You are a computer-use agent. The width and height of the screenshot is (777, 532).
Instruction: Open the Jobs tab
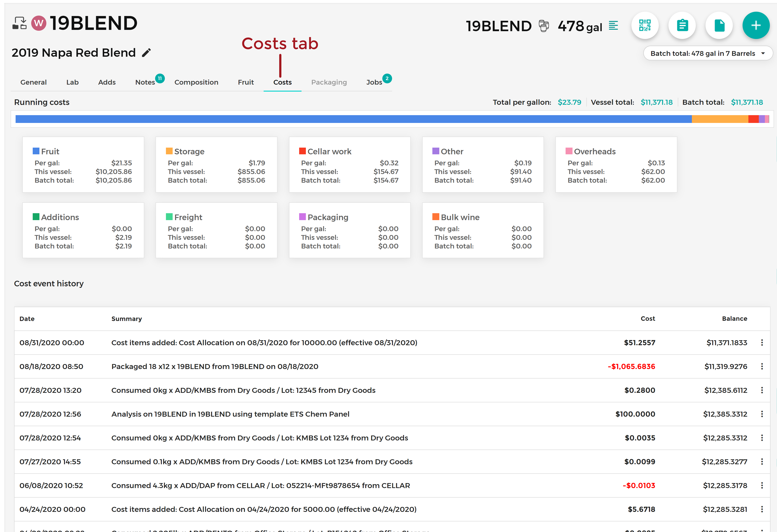click(374, 82)
